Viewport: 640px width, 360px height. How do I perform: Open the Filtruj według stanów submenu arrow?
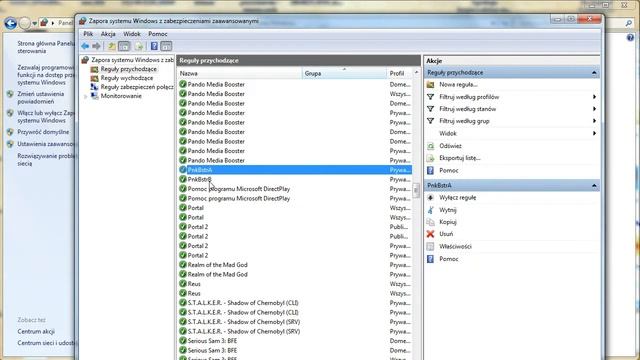pyautogui.click(x=594, y=109)
